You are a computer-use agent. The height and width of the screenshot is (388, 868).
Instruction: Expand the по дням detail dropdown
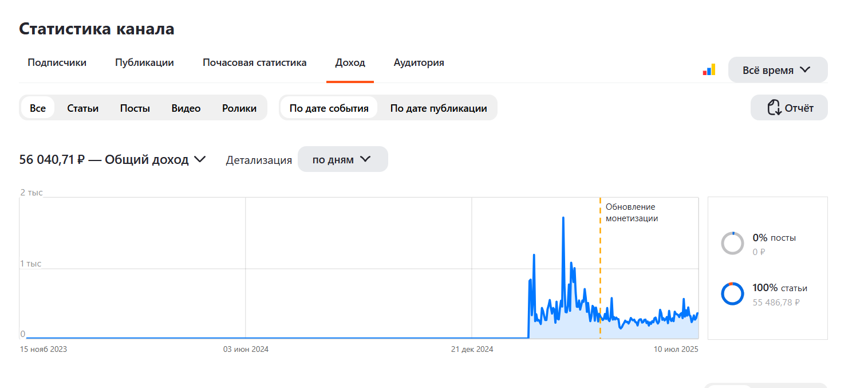[342, 159]
